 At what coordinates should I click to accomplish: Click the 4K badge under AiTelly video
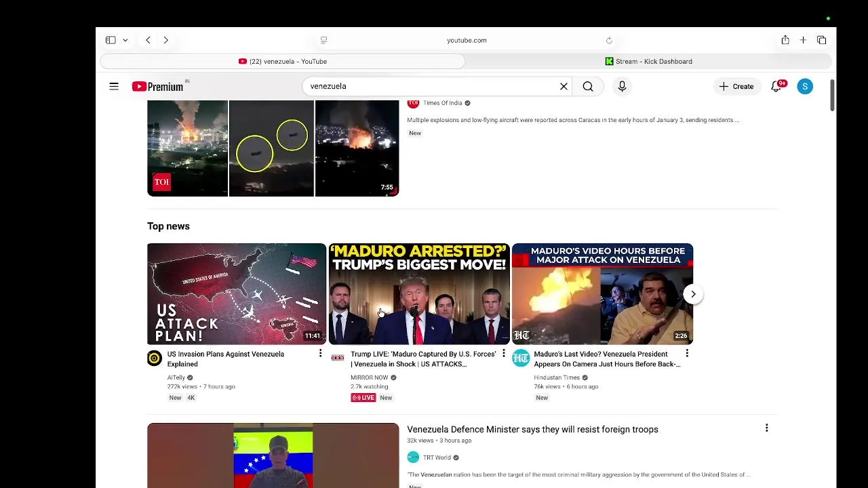tap(191, 398)
